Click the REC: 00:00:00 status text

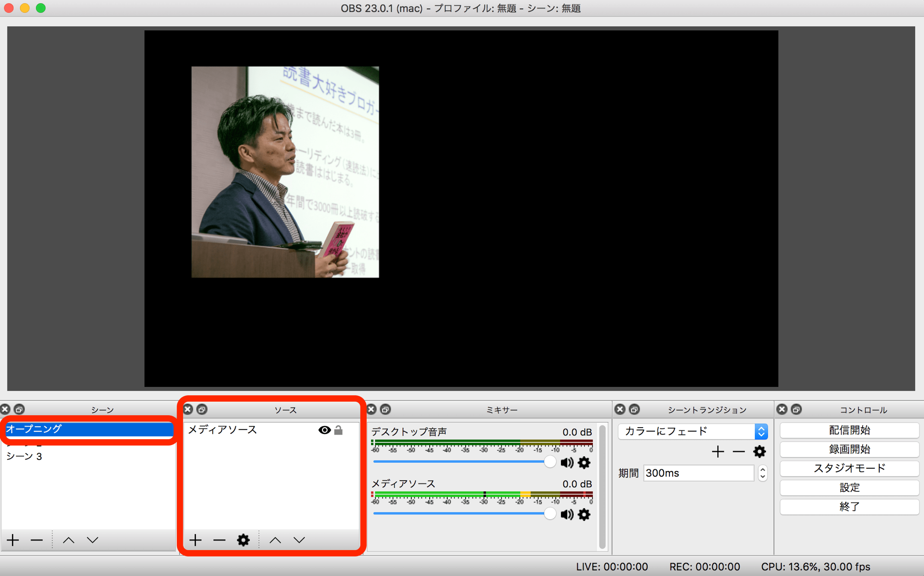click(705, 567)
